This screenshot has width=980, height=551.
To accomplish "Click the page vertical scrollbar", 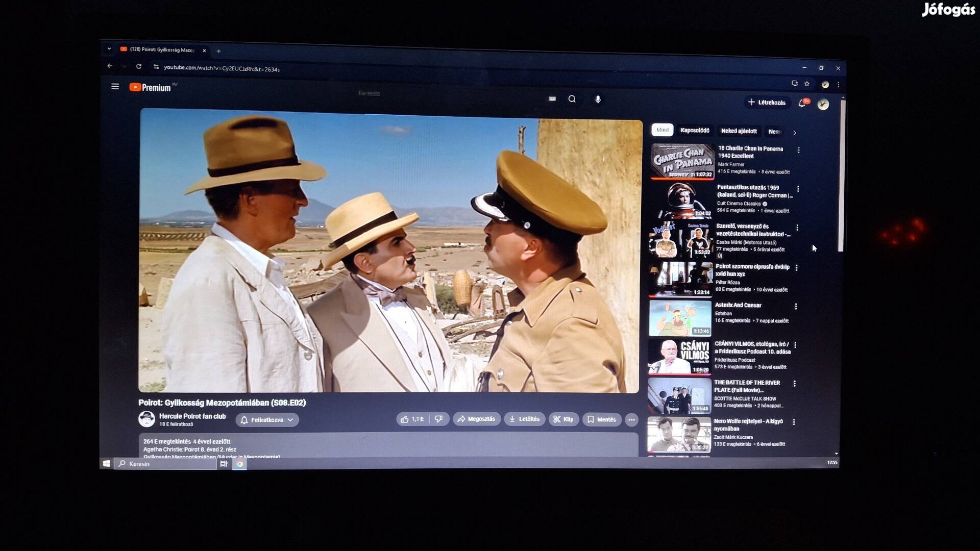I will click(841, 176).
